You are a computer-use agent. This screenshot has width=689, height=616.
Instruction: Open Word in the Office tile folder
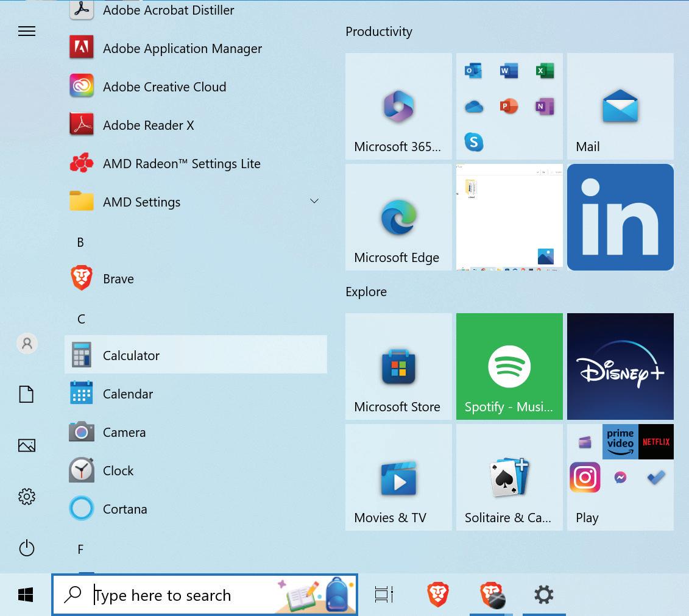(509, 71)
